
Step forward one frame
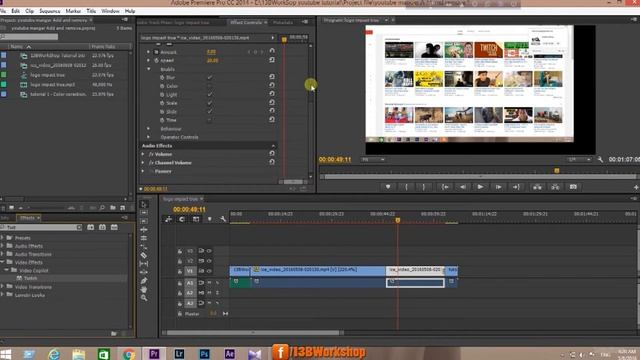tap(498, 187)
